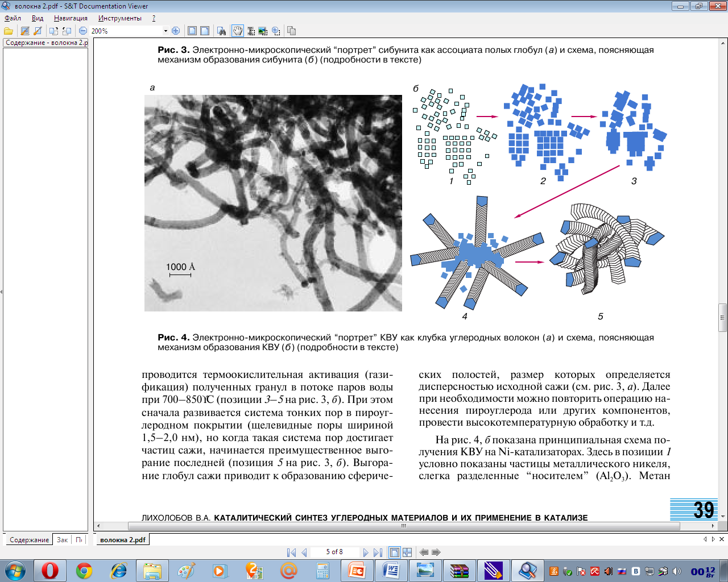Image resolution: width=728 pixels, height=582 pixels.
Task: Click the vertical scrollbar up arrow
Action: click(x=723, y=43)
